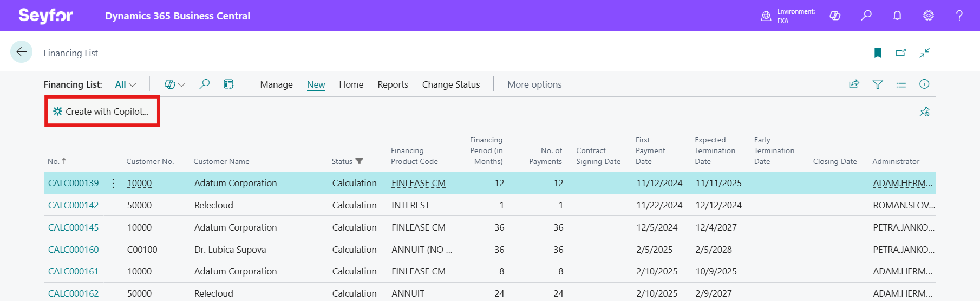Open the Manage menu
Viewport: 980px width, 301px height.
click(276, 84)
